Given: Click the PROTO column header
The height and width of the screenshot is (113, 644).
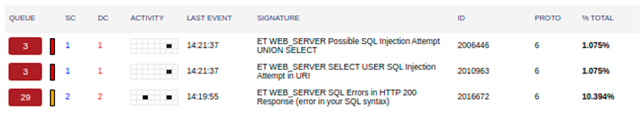Looking at the screenshot, I should tap(548, 18).
